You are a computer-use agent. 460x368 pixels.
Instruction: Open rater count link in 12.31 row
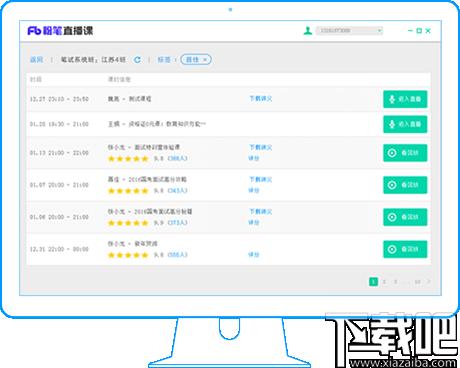tap(177, 255)
